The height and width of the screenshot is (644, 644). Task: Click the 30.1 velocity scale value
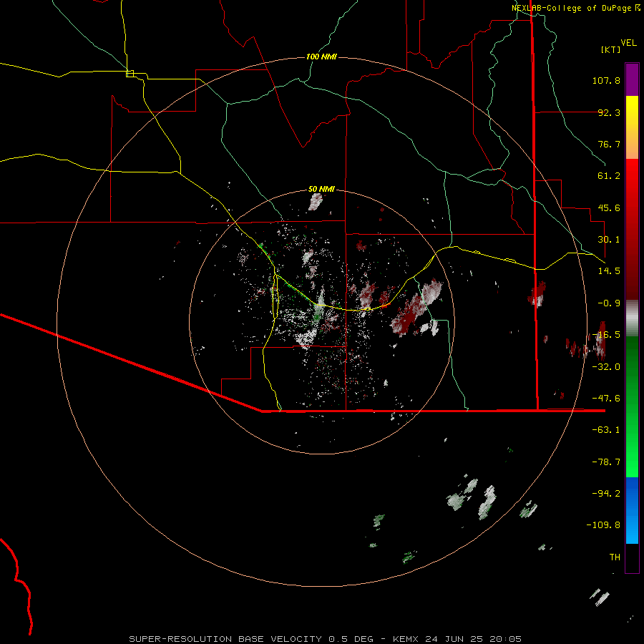(609, 240)
